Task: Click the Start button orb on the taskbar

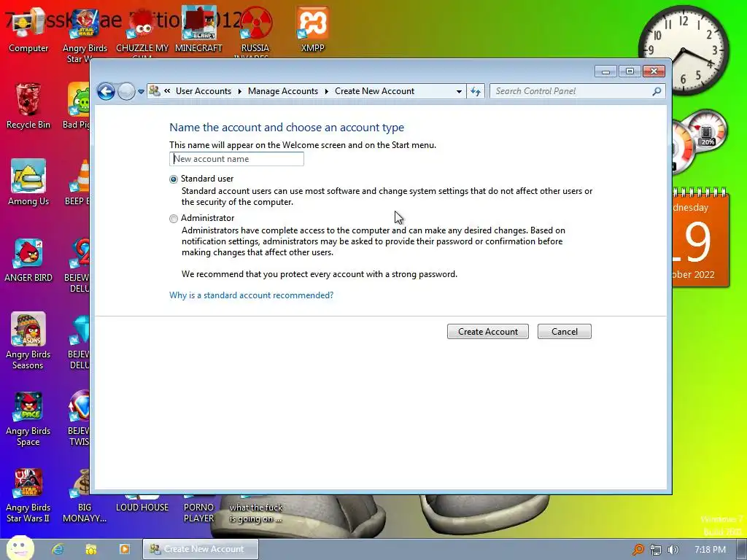Action: click(x=20, y=548)
